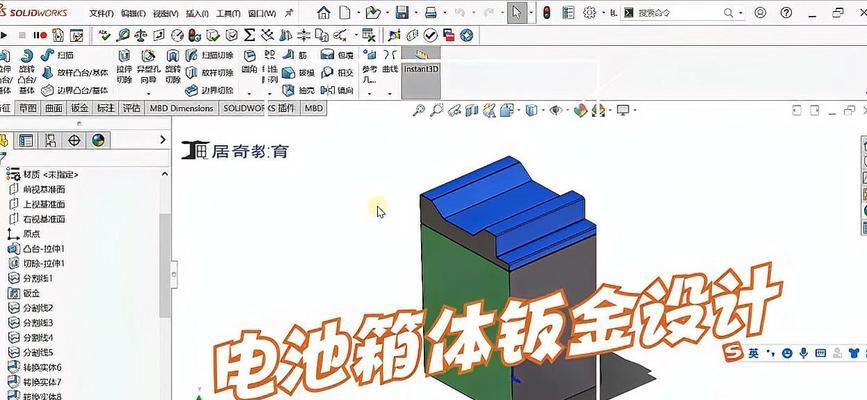Open dropdown arrow beside search magnifier
Image resolution: width=867 pixels, height=400 pixels.
coord(741,13)
